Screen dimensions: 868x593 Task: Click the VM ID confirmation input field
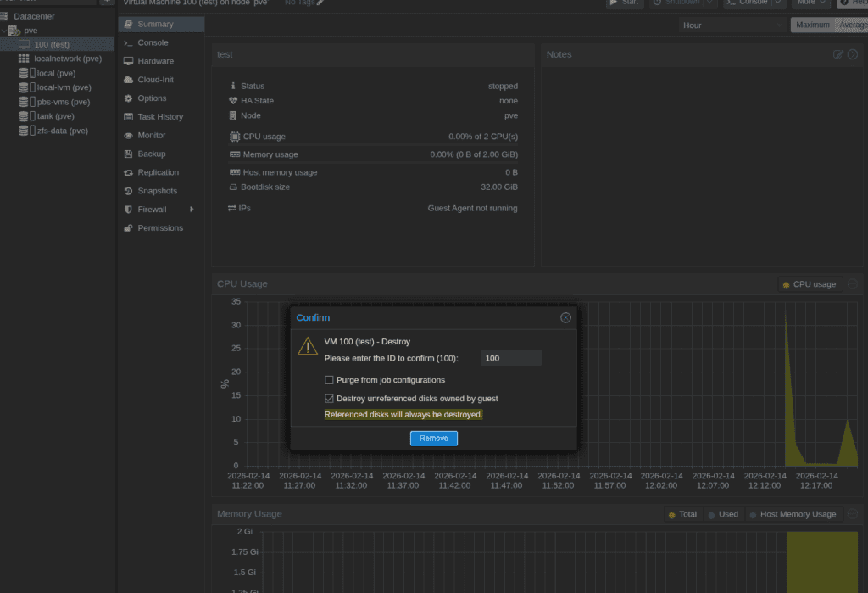pos(510,359)
